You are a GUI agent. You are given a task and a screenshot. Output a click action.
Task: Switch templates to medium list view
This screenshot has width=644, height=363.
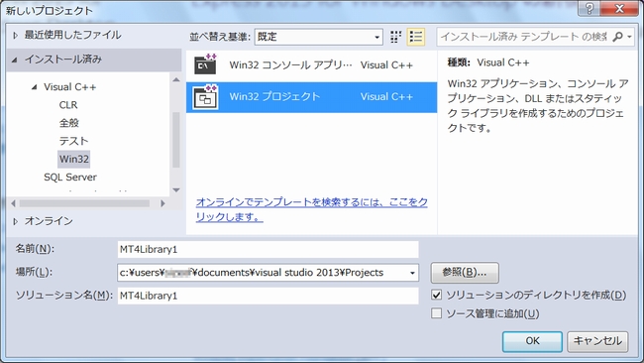(x=416, y=37)
